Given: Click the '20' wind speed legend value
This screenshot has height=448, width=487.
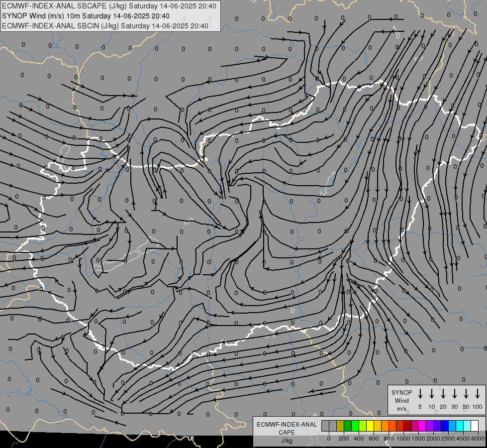Looking at the screenshot, I should [443, 407].
